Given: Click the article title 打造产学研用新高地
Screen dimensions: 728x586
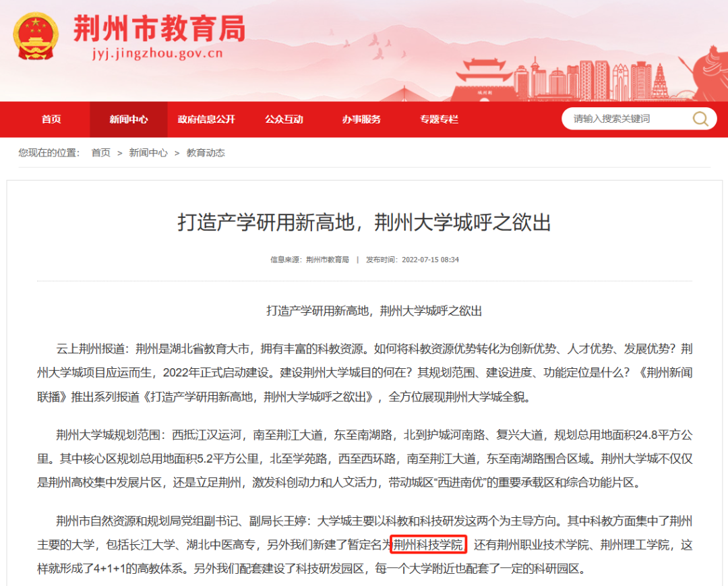Looking at the screenshot, I should [x=364, y=224].
